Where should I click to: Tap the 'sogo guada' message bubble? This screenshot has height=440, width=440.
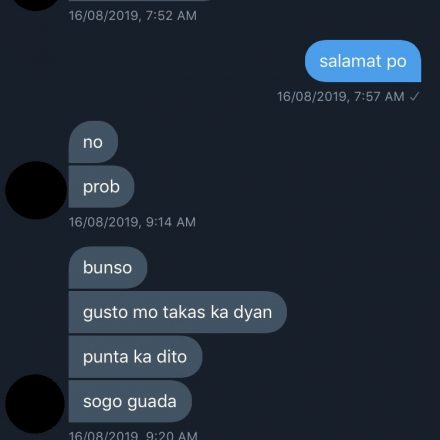pos(130,401)
